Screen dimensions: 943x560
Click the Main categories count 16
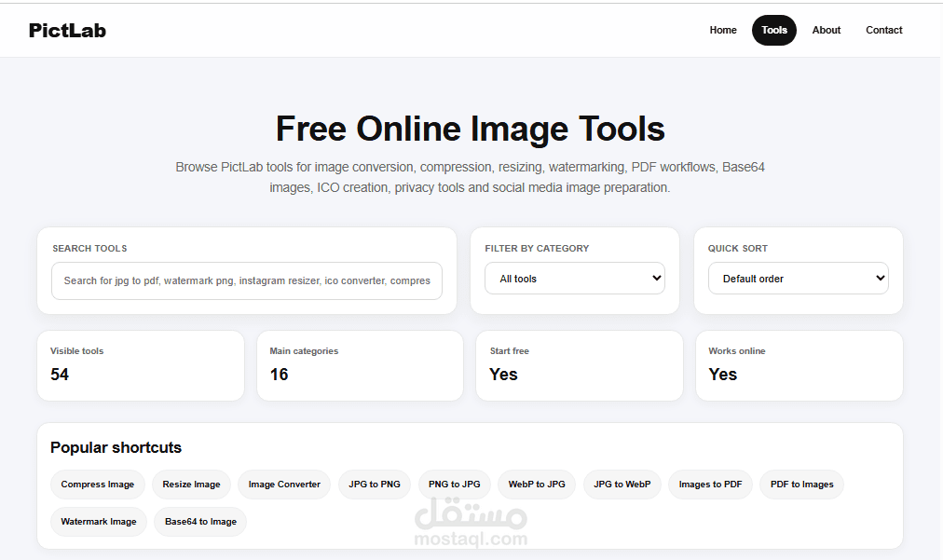click(279, 375)
